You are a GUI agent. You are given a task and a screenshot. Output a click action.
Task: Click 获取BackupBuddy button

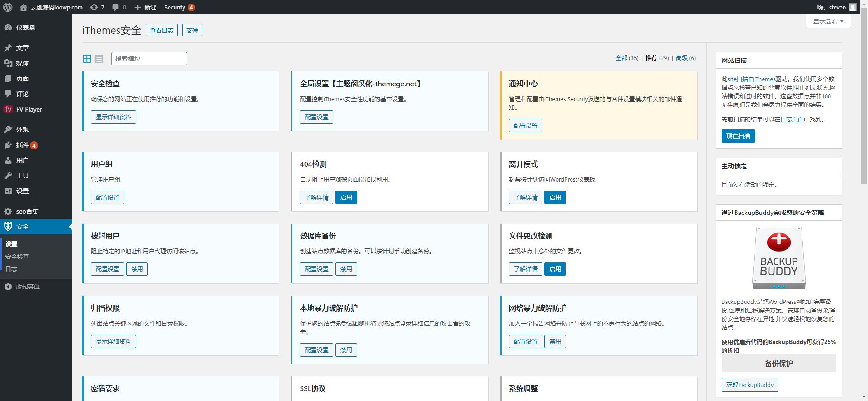(750, 385)
